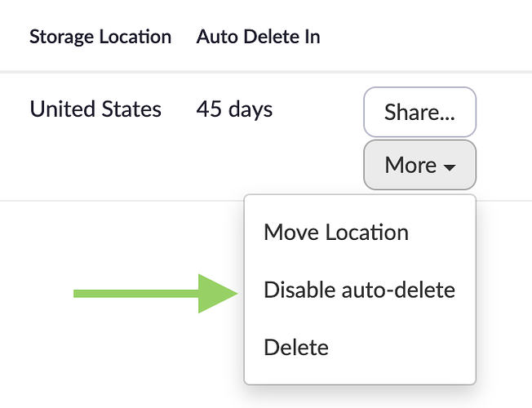Select the Delete menu entry
The height and width of the screenshot is (408, 532).
tap(296, 348)
